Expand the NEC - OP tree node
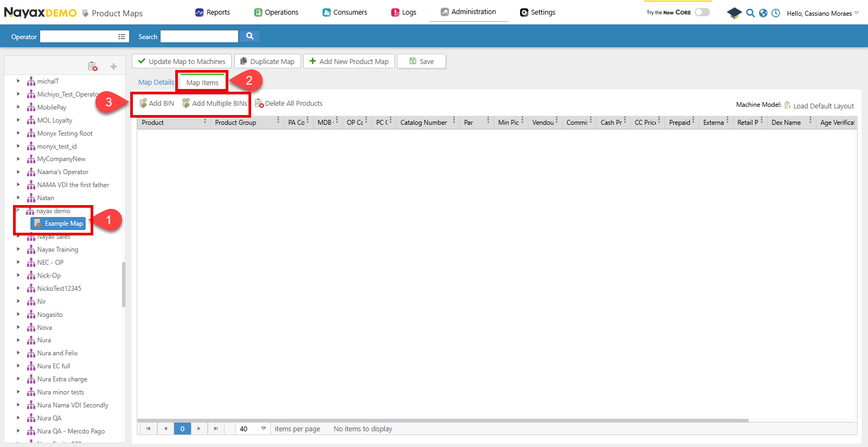The image size is (868, 447). point(18,262)
